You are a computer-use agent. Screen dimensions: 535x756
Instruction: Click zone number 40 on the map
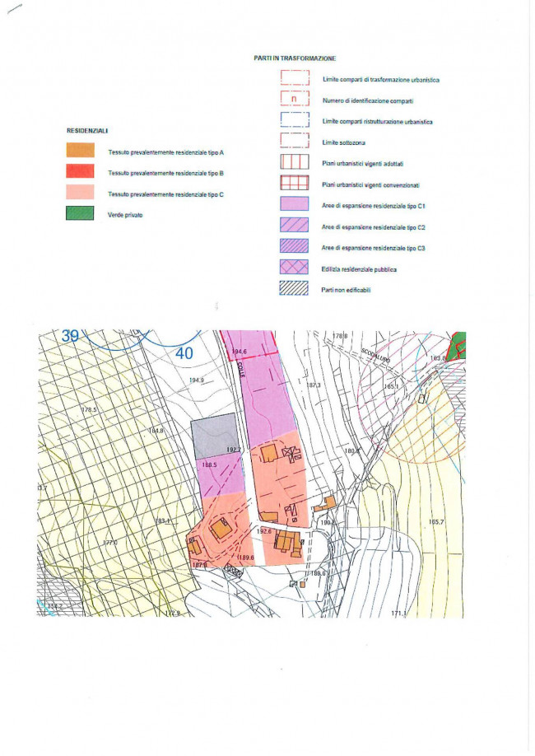pos(184,352)
